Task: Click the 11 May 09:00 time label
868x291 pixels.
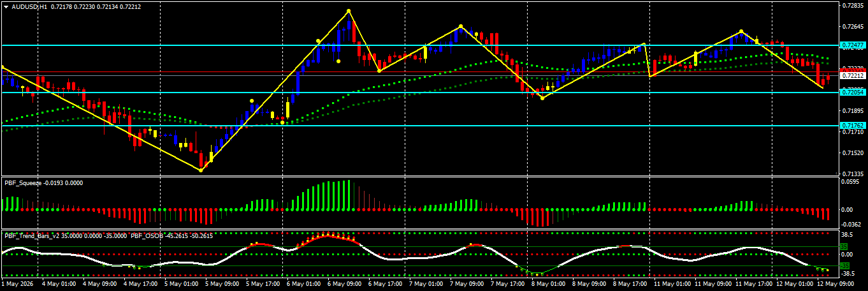Action: click(x=712, y=283)
